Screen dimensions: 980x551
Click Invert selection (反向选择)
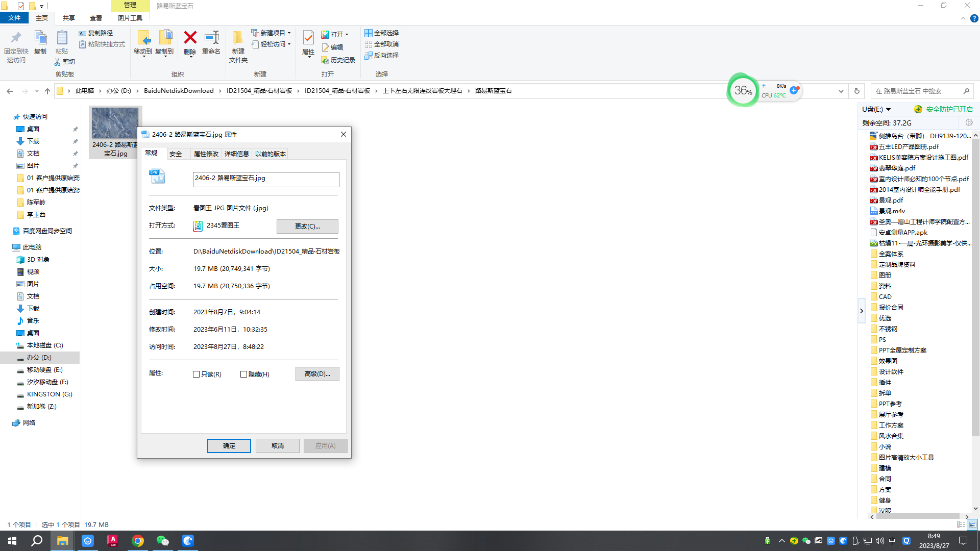(381, 56)
